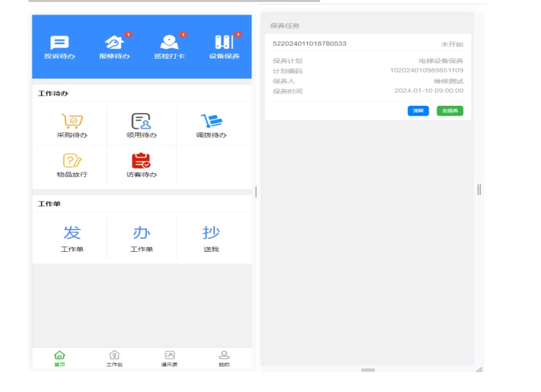Click the badge on 设备保养
541x392 pixels.
238,34
